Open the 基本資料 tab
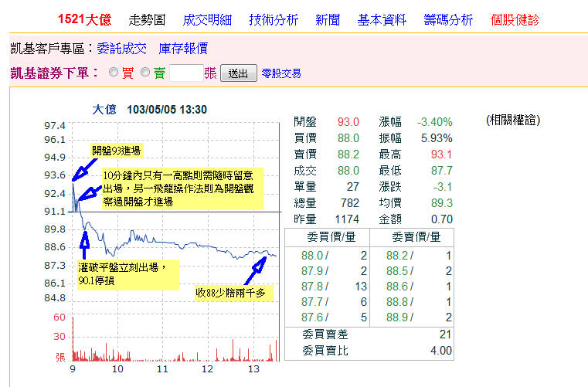588x387 pixels. tap(382, 20)
